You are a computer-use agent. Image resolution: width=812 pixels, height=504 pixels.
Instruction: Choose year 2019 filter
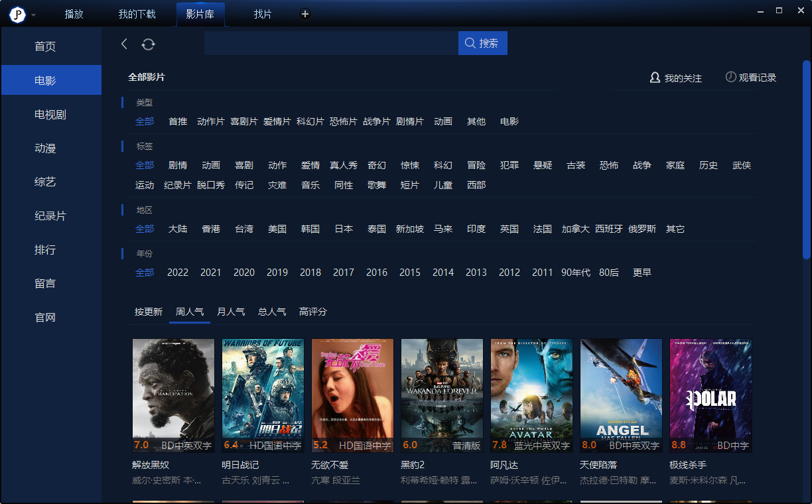[x=277, y=273]
